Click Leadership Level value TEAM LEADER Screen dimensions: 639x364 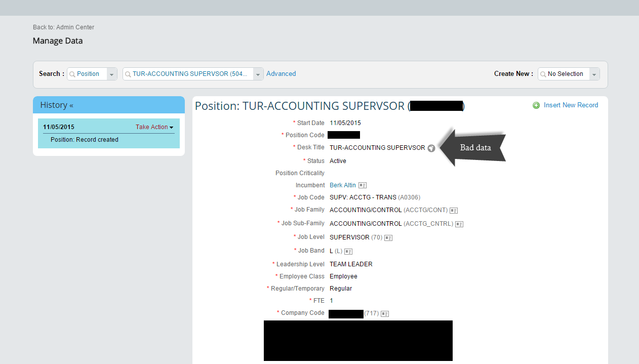coord(351,264)
